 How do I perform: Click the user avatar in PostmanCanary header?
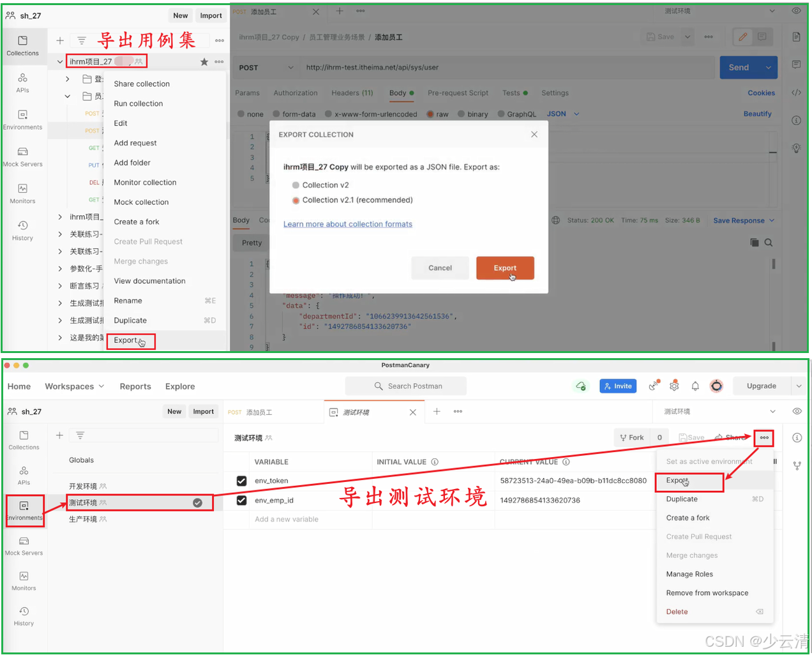coord(717,386)
